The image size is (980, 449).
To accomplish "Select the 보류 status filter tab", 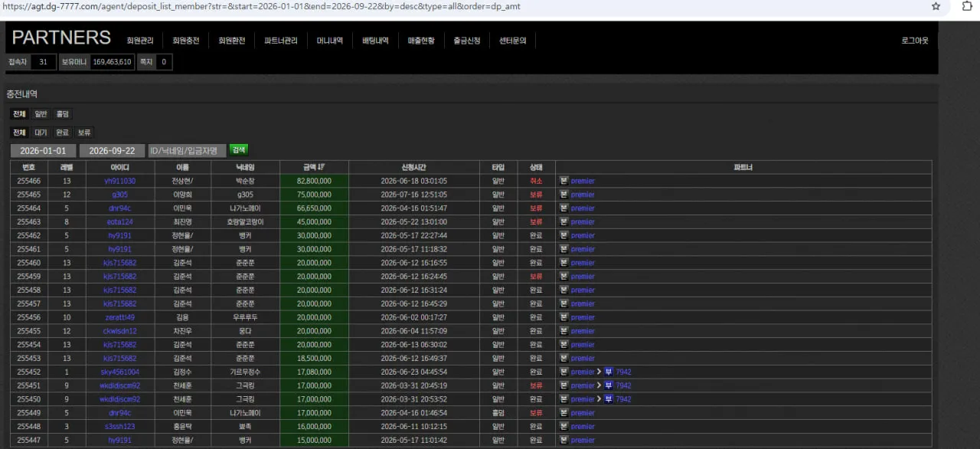I will pos(84,133).
